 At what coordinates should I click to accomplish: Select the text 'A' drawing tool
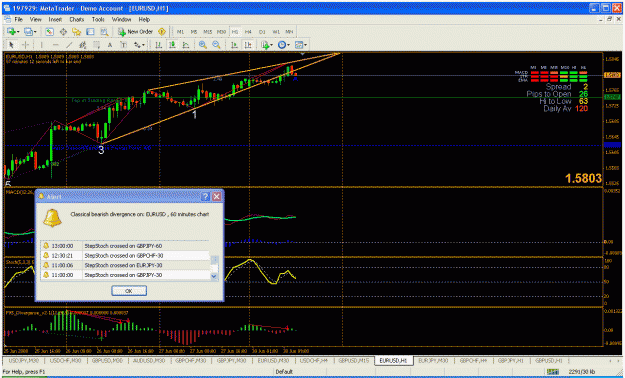tap(110, 45)
